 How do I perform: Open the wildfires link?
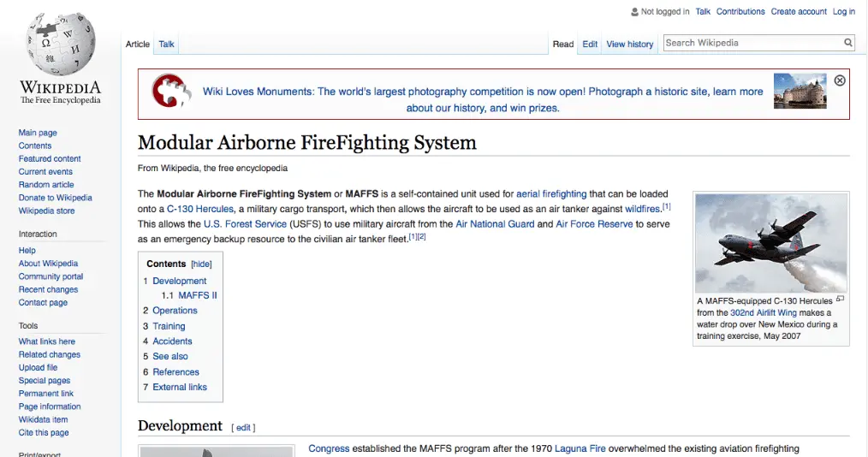pyautogui.click(x=642, y=209)
